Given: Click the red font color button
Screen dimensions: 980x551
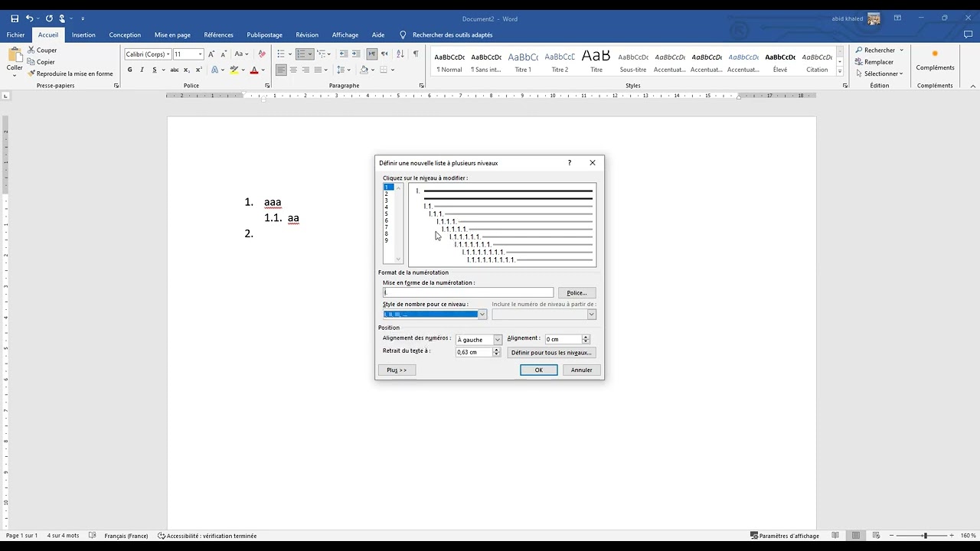Looking at the screenshot, I should click(254, 70).
